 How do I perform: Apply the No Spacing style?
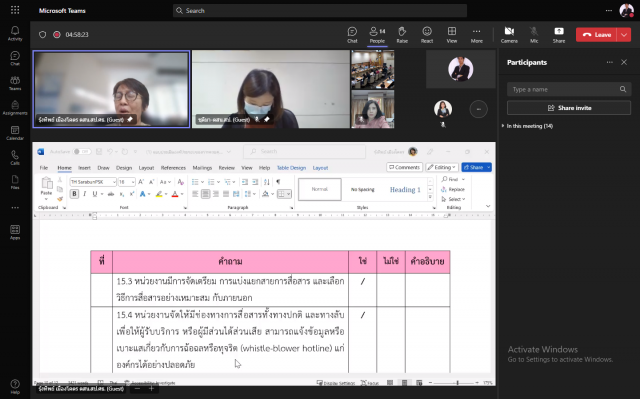click(x=362, y=189)
